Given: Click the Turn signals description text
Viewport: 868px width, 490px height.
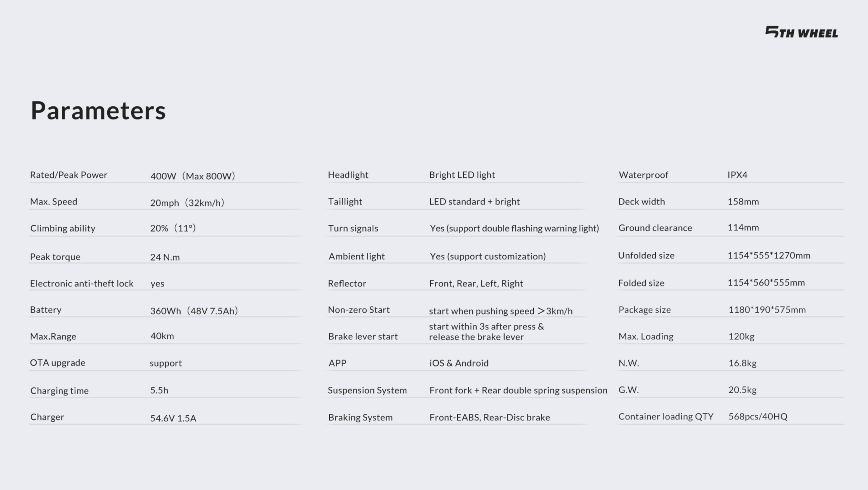Looking at the screenshot, I should click(x=514, y=228).
